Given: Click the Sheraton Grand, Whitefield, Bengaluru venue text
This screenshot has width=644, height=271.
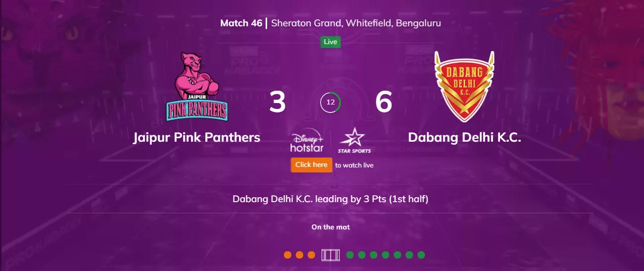Looking at the screenshot, I should tap(356, 23).
